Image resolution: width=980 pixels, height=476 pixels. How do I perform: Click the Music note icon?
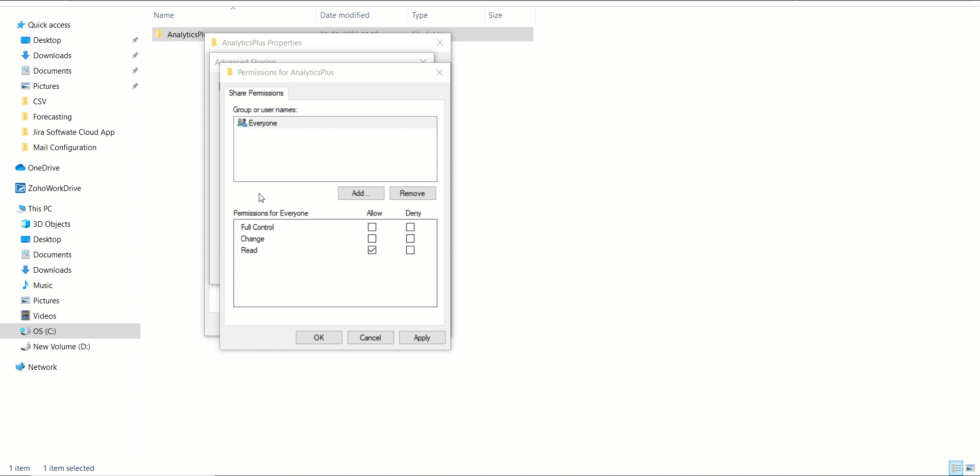[26, 285]
